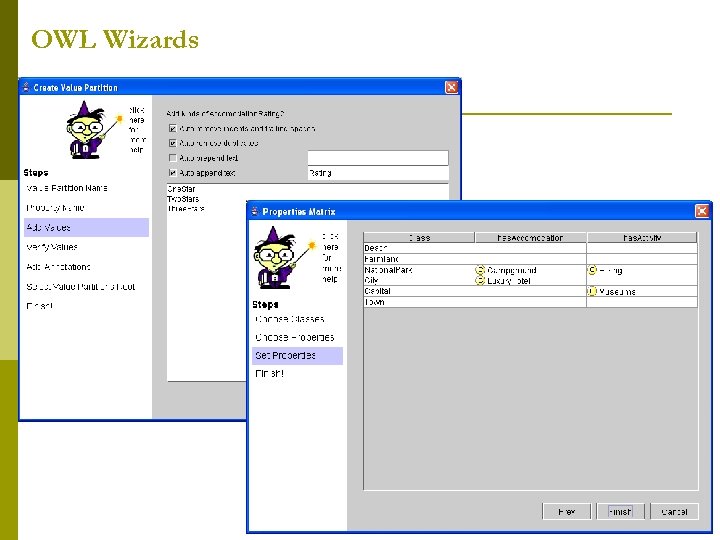The height and width of the screenshot is (540, 720).
Task: Click the Finish button in Properties Matrix
Action: tap(620, 512)
